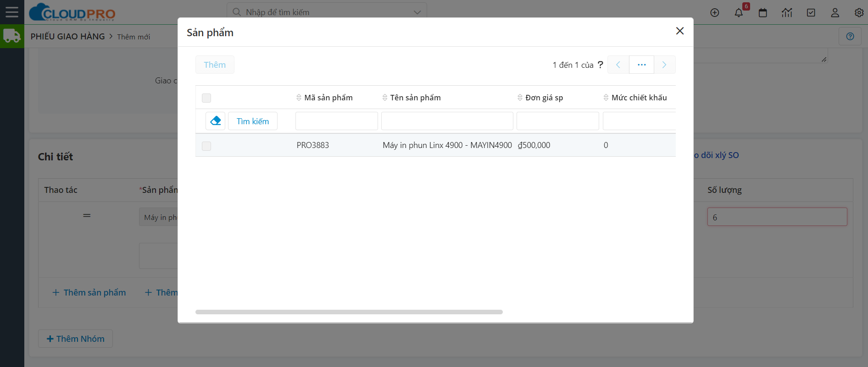This screenshot has height=367, width=868.
Task: Click the Tìm kiếm button
Action: tap(253, 121)
